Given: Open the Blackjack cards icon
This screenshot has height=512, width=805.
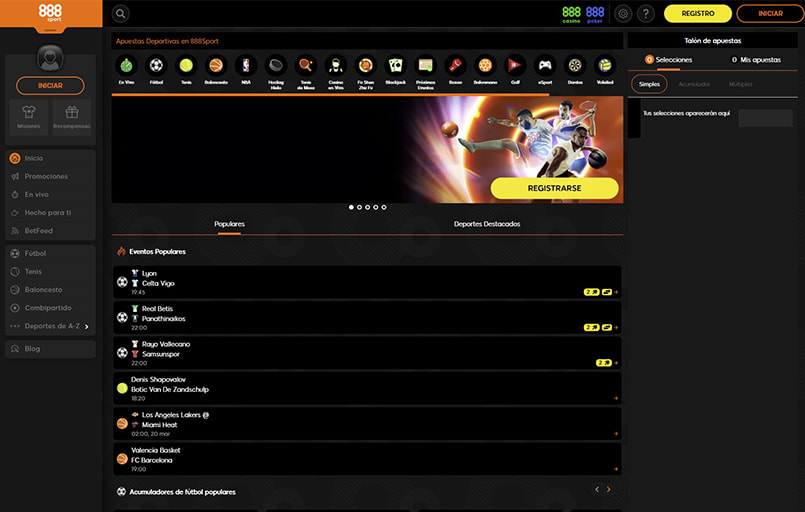Looking at the screenshot, I should click(396, 65).
